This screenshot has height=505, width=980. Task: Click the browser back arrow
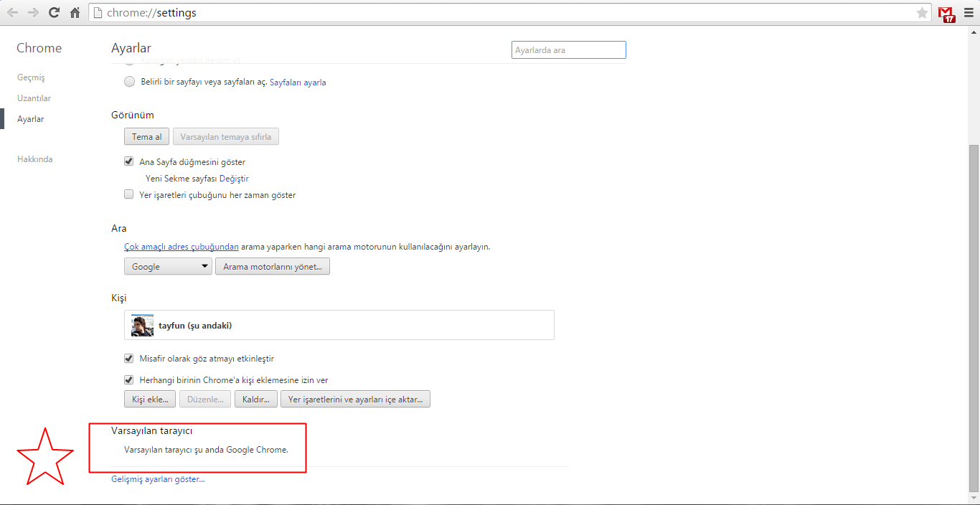click(12, 13)
